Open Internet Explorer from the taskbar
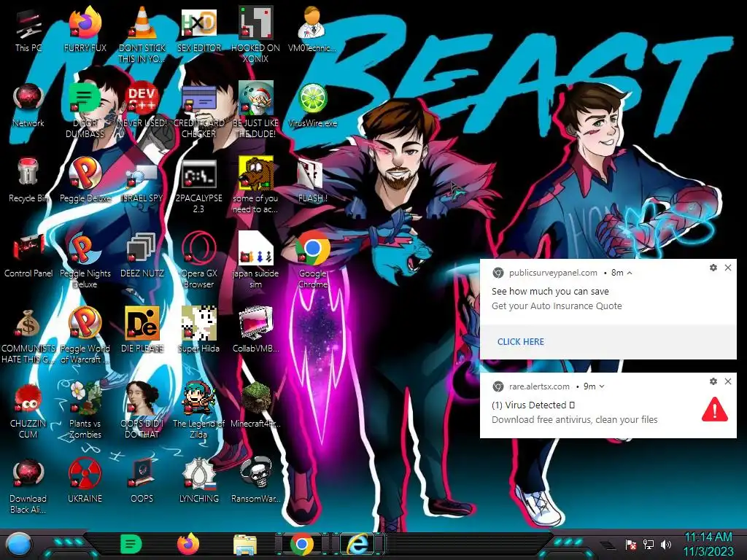Image resolution: width=747 pixels, height=560 pixels. 357,544
